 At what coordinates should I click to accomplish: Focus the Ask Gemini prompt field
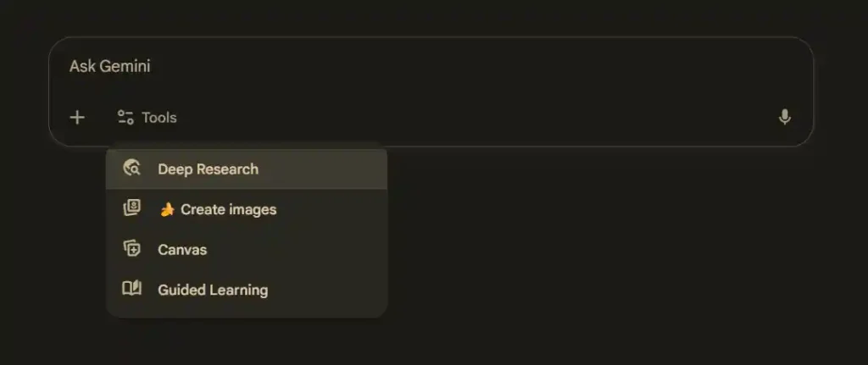pos(424,67)
